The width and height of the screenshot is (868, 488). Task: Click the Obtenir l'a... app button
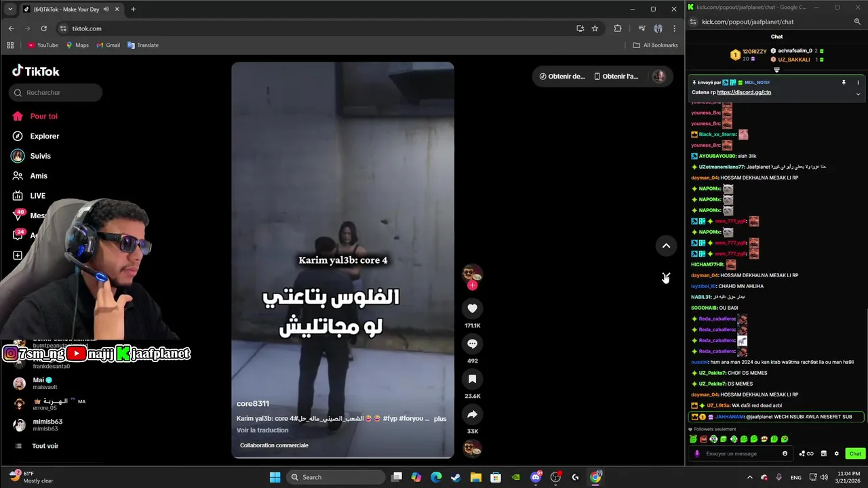click(x=616, y=76)
